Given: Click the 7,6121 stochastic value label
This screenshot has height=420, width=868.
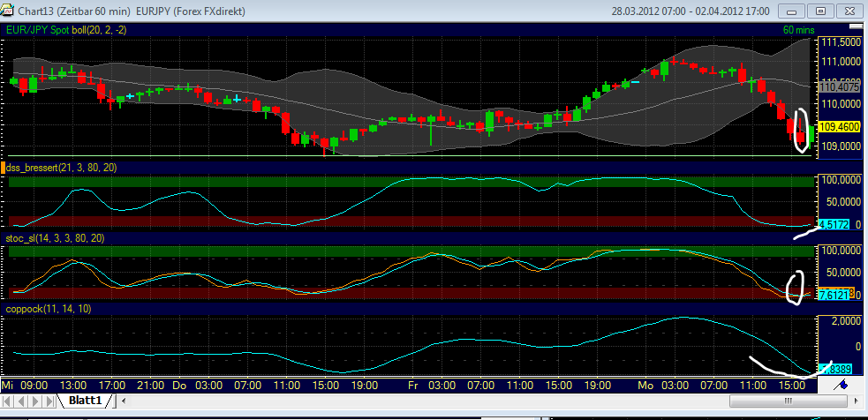Looking at the screenshot, I should tap(835, 295).
